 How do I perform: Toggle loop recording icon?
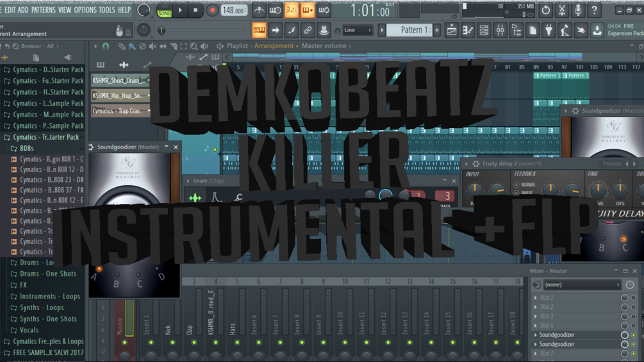324,10
